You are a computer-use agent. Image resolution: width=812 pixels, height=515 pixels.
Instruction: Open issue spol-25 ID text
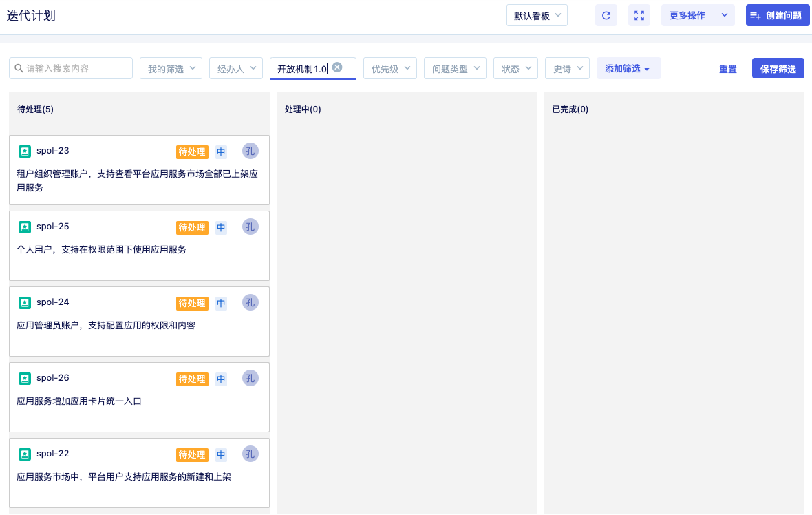pyautogui.click(x=53, y=227)
